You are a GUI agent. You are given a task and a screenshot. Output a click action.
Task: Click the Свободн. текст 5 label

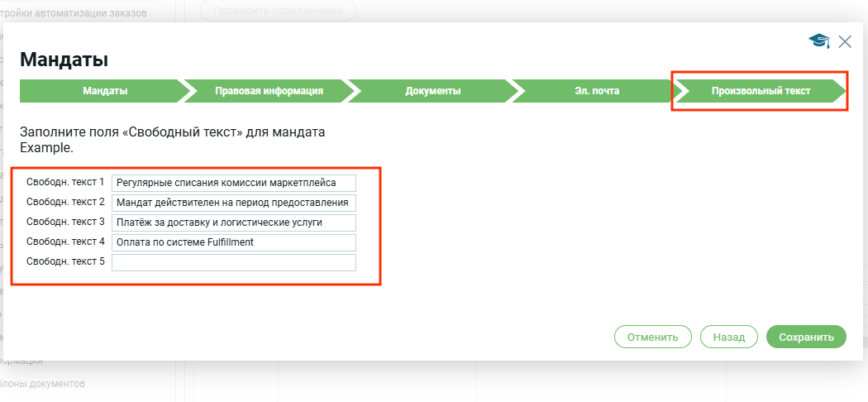65,262
